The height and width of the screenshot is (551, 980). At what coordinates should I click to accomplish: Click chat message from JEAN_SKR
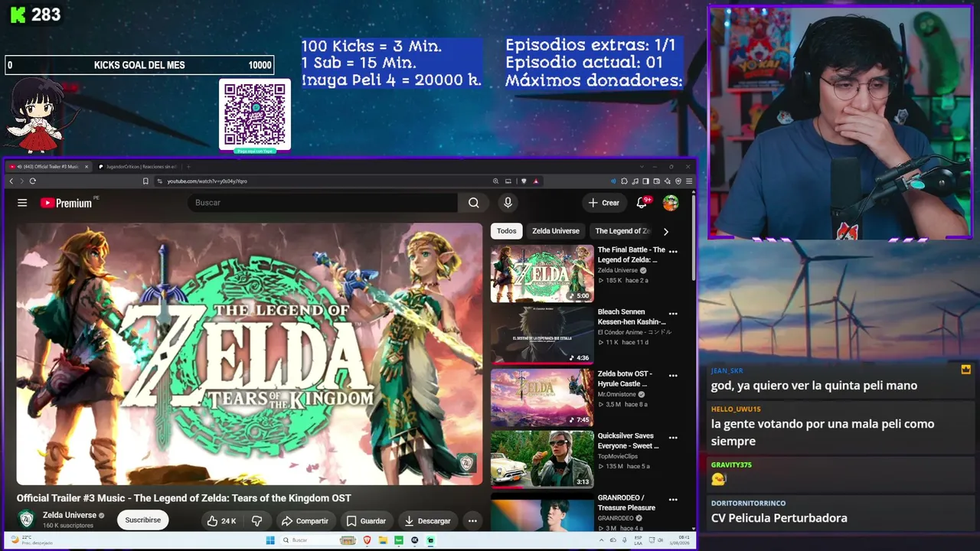tap(814, 386)
